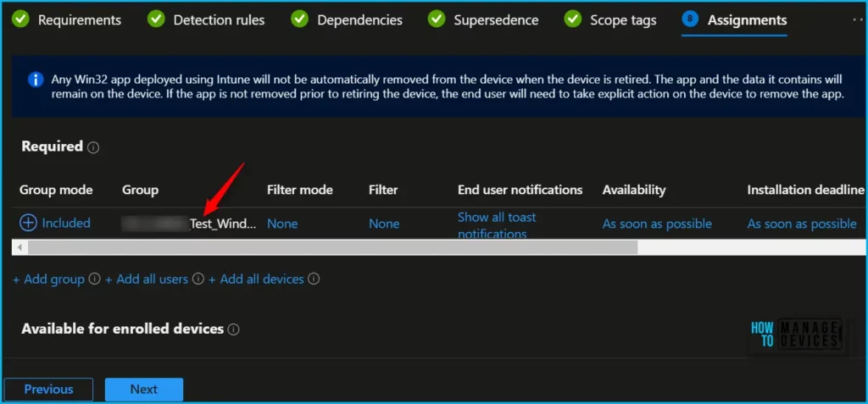Change the Availability As soon as possible link
Image resolution: width=868 pixels, height=404 pixels.
[x=657, y=224]
